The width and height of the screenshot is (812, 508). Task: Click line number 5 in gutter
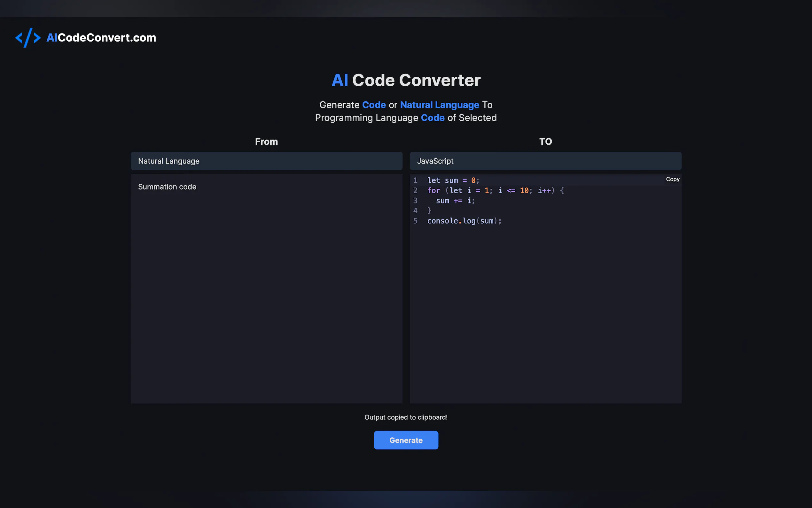point(415,221)
